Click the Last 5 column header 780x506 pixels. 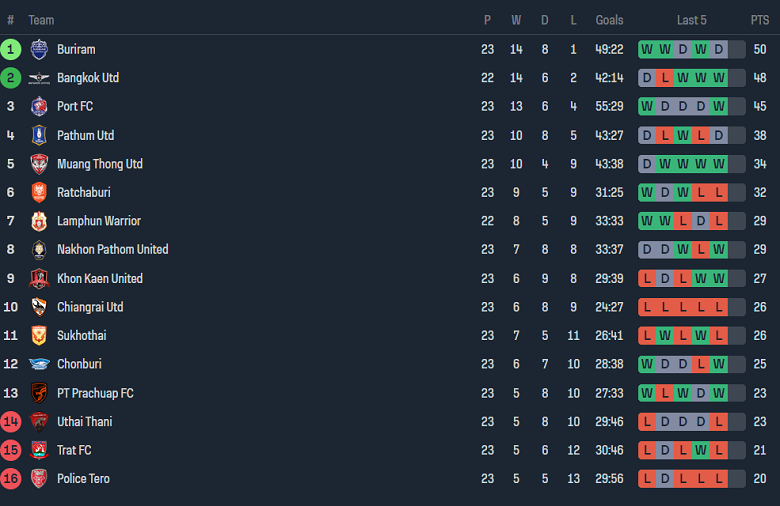[691, 20]
